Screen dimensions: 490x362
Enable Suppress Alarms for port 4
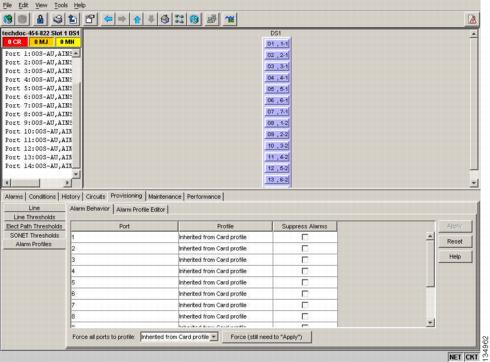305,271
